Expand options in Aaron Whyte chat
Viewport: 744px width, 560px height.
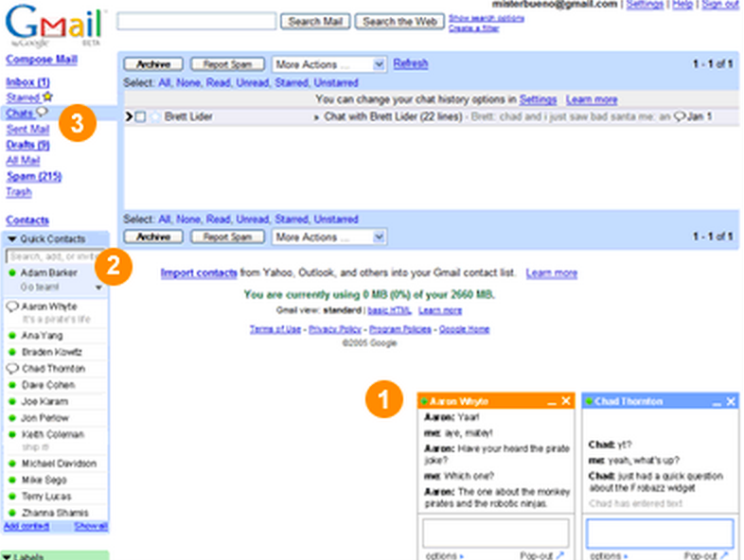444,555
